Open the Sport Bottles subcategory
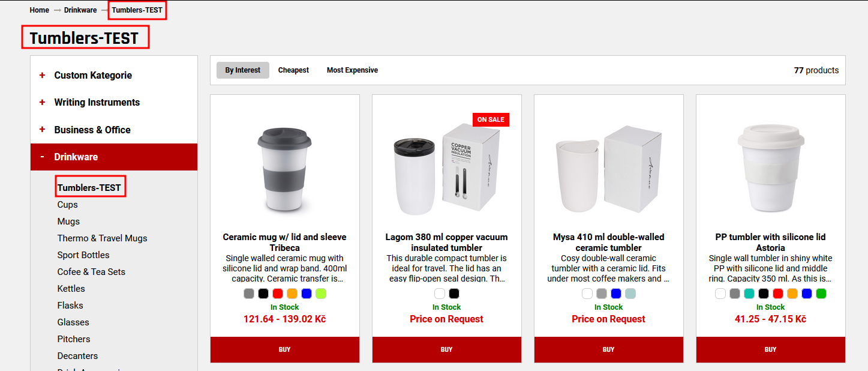Viewport: 868px width, 371px height. (83, 255)
